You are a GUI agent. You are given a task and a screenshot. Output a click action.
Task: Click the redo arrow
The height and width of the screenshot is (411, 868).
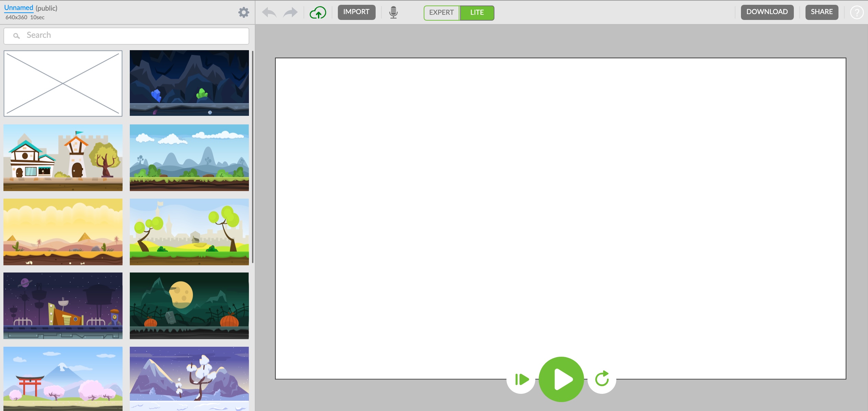click(290, 13)
